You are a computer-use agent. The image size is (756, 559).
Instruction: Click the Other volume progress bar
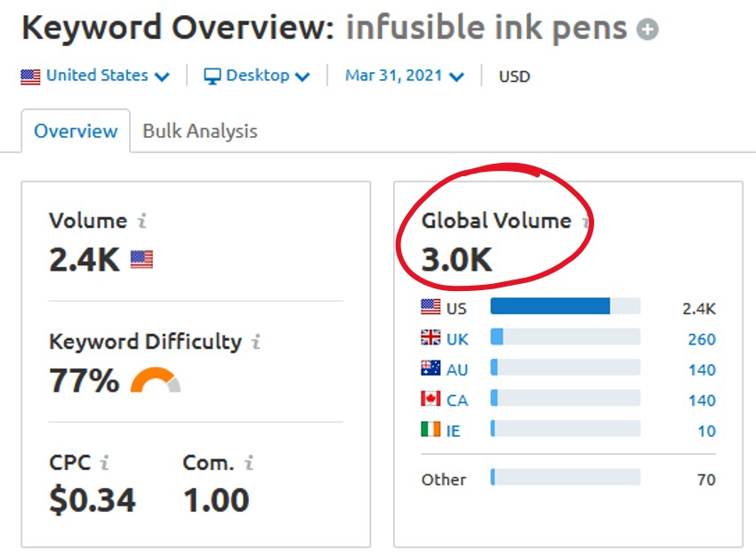point(565,477)
